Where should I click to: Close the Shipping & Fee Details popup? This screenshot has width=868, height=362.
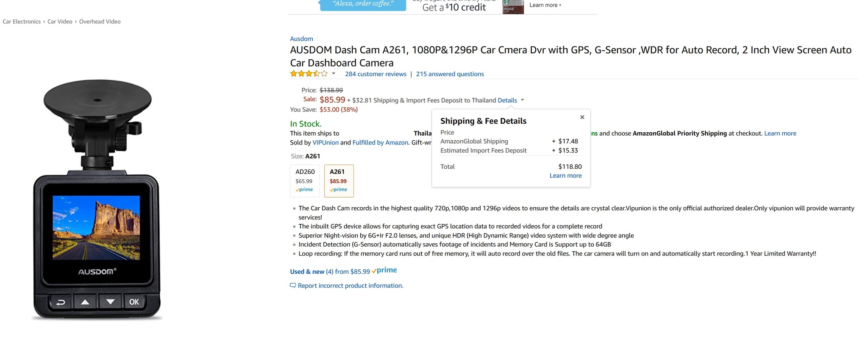point(582,117)
